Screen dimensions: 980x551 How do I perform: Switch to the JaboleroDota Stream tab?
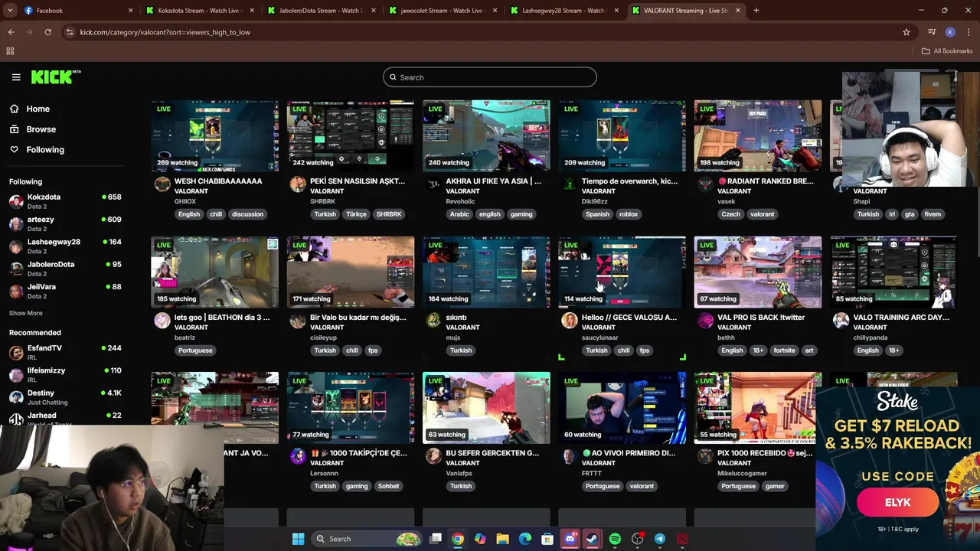click(x=322, y=11)
